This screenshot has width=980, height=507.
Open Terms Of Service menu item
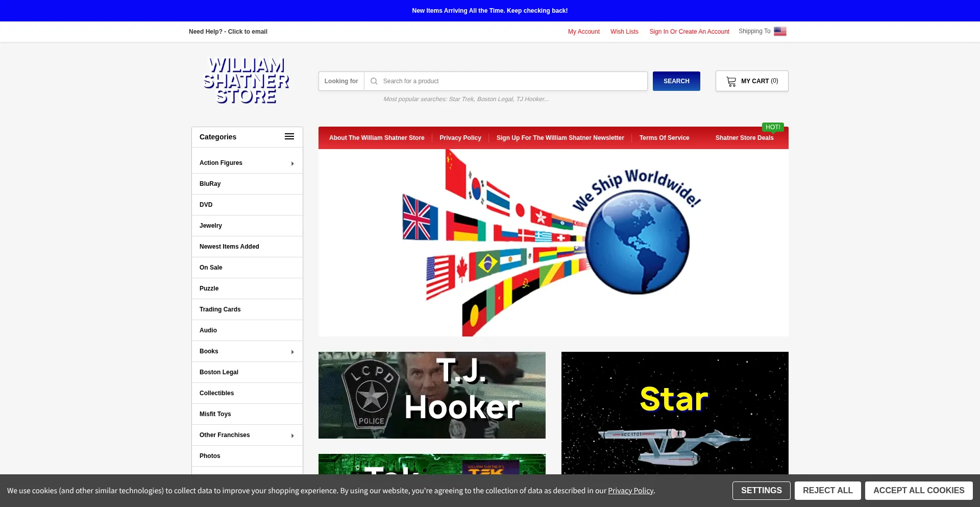[664, 138]
